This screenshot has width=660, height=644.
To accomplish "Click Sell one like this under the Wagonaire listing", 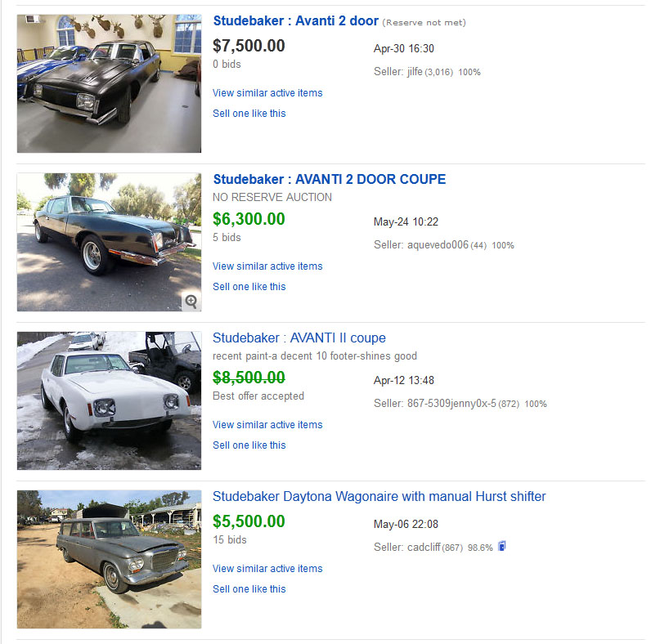I will [249, 589].
